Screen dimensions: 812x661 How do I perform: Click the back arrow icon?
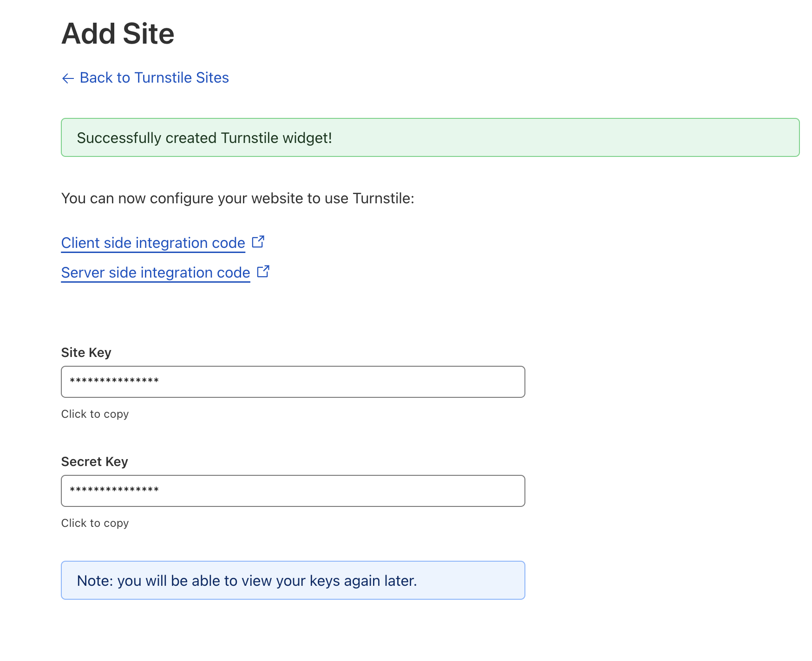68,78
